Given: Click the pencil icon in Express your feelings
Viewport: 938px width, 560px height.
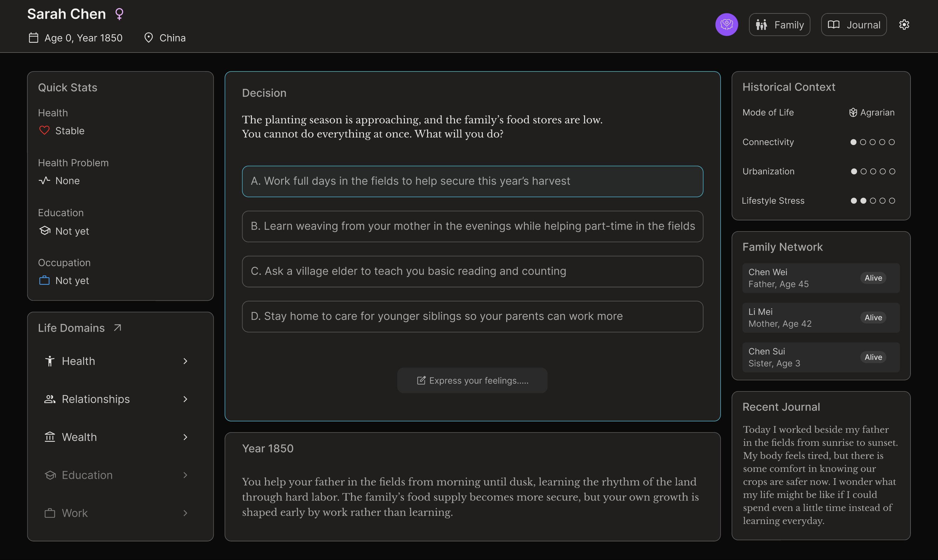Looking at the screenshot, I should pyautogui.click(x=421, y=380).
